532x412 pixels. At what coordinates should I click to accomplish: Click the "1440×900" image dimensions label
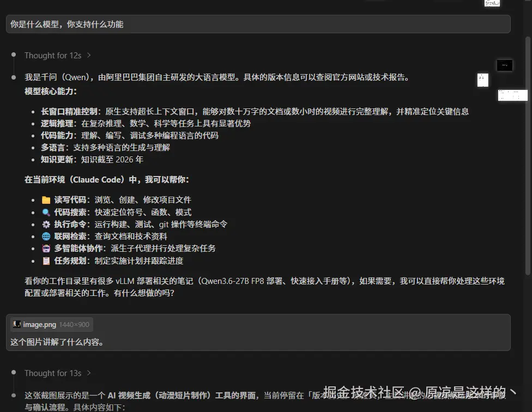74,324
